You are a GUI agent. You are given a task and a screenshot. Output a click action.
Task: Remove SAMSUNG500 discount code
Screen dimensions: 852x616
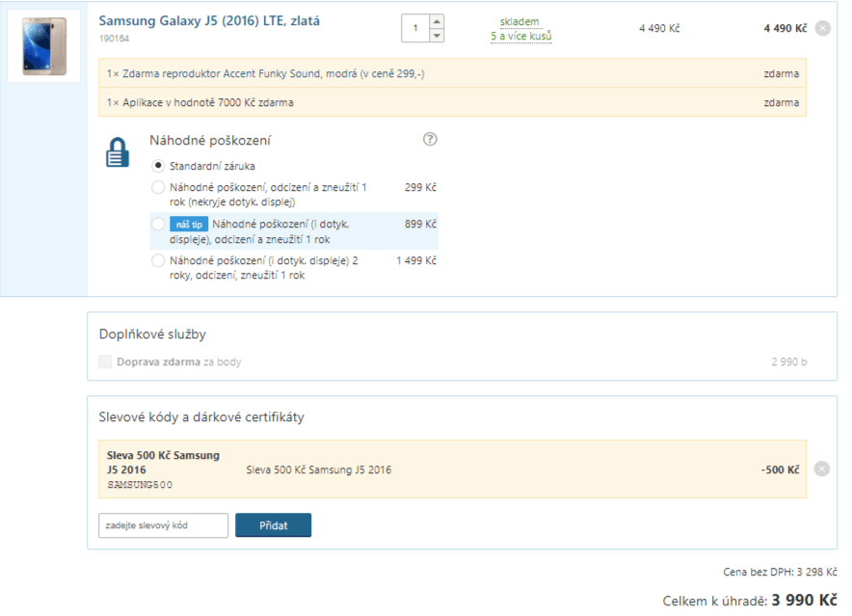pyautogui.click(x=821, y=469)
